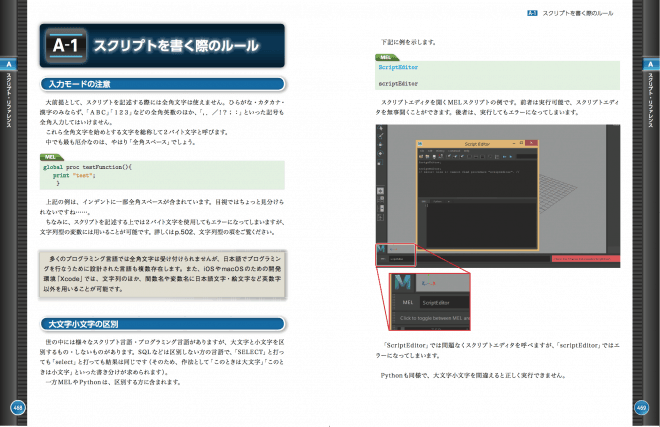Pick the Scale tool icon in Maya toolbox

coord(381,163)
